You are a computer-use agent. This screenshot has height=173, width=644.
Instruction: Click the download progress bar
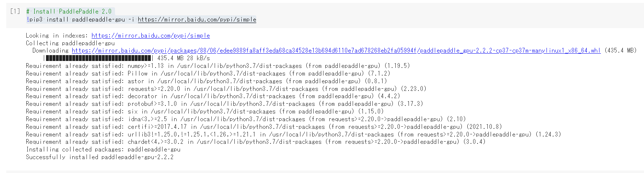pos(99,58)
